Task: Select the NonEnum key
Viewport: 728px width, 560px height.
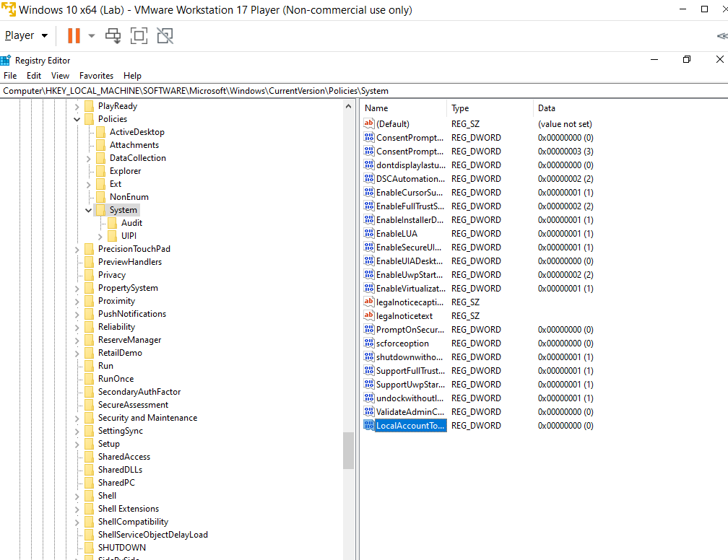Action: pos(129,197)
